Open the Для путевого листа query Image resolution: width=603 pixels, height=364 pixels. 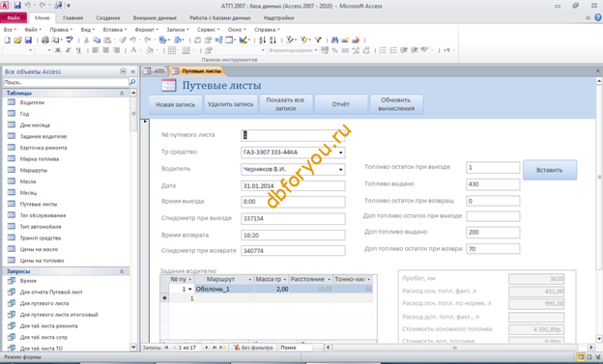[x=44, y=303]
